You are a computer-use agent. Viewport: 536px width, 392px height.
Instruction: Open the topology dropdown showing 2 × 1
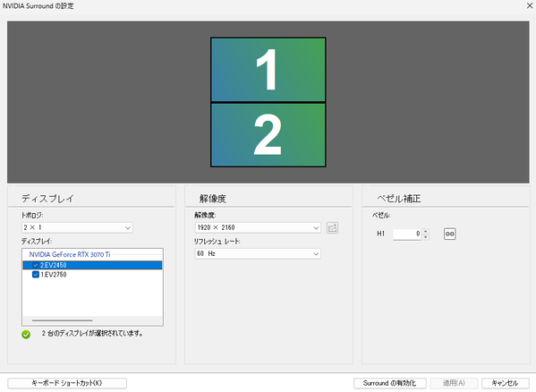coord(77,227)
